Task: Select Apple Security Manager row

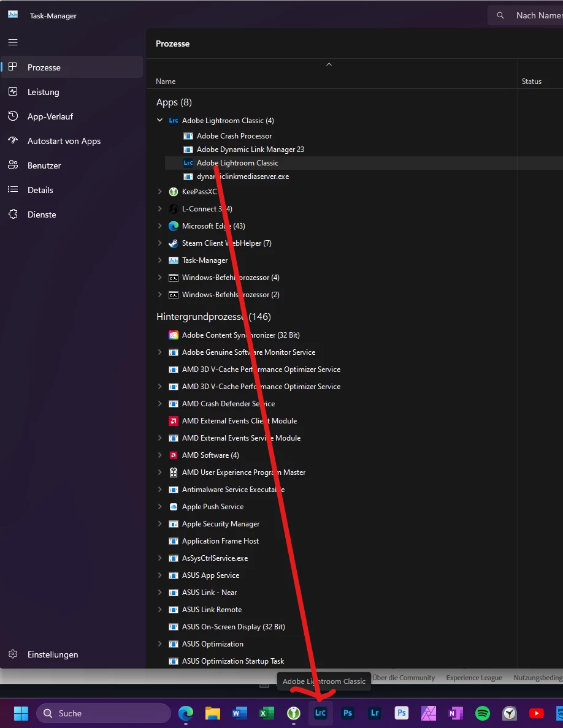Action: point(221,524)
